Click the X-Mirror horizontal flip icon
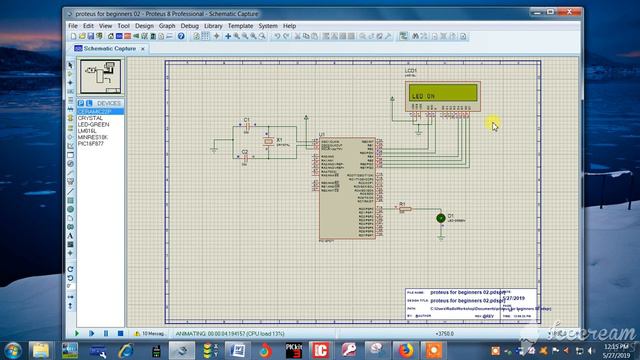 [70, 297]
